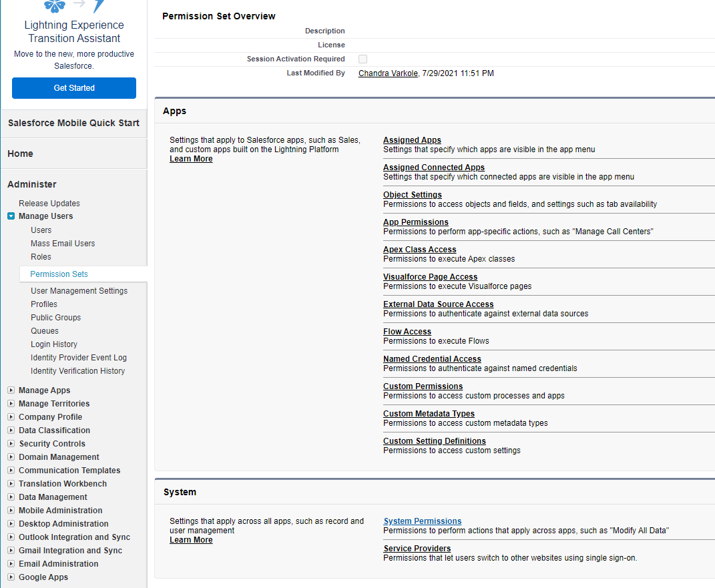The height and width of the screenshot is (588, 715).
Task: Open Profiles in sidebar
Action: point(44,304)
